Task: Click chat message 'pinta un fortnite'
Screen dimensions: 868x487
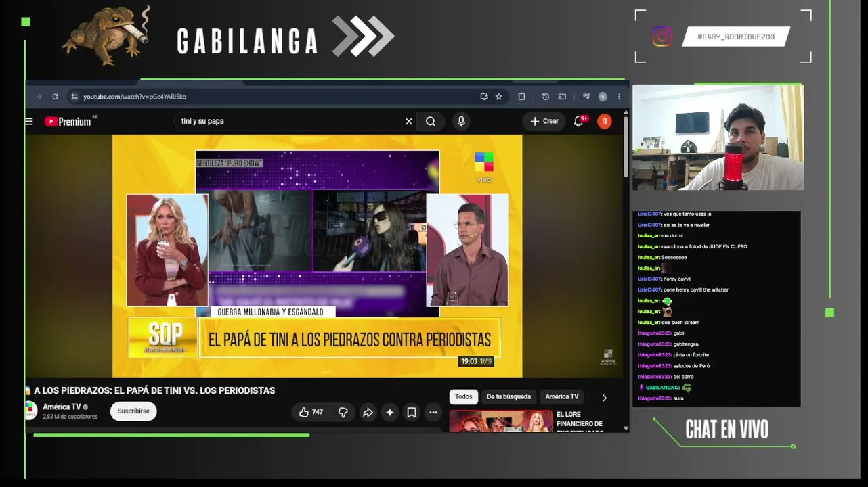Action: coord(691,355)
